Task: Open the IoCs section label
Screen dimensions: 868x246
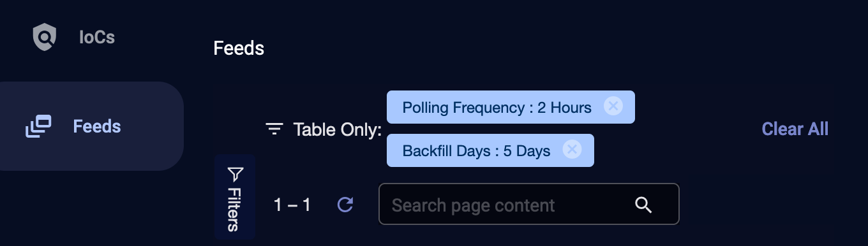Action: tap(97, 38)
